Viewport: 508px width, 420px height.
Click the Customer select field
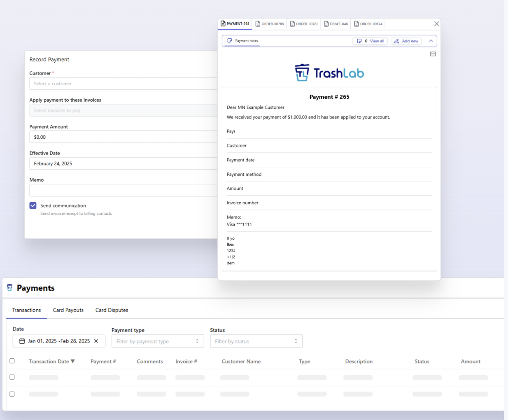click(x=124, y=84)
